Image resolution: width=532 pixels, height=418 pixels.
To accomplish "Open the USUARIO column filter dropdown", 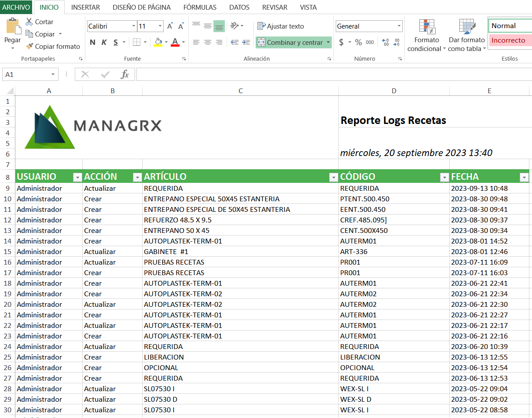I will click(x=77, y=177).
